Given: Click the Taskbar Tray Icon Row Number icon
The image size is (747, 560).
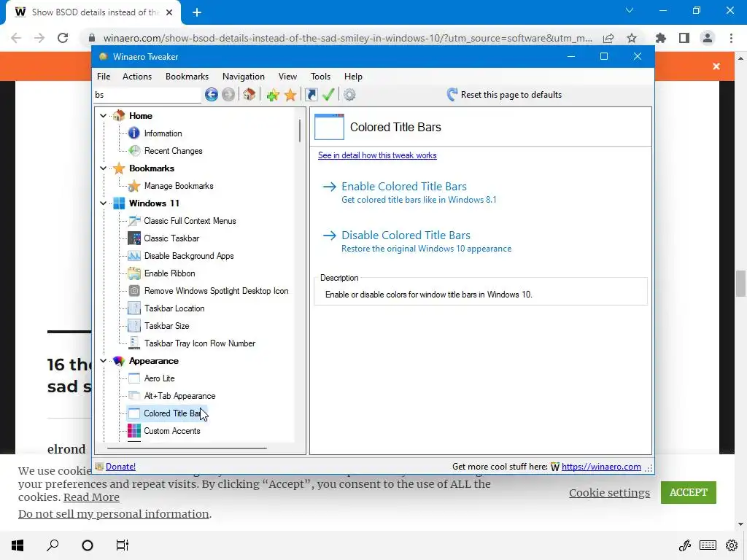Looking at the screenshot, I should click(134, 343).
